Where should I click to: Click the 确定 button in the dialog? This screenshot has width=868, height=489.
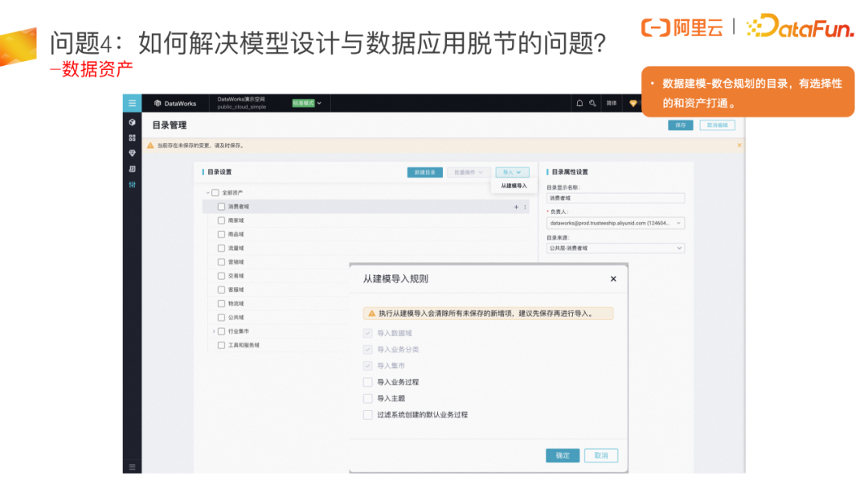[562, 455]
